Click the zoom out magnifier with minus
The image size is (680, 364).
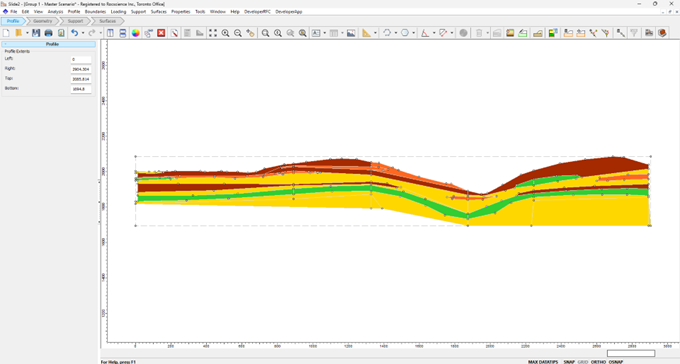pyautogui.click(x=238, y=33)
